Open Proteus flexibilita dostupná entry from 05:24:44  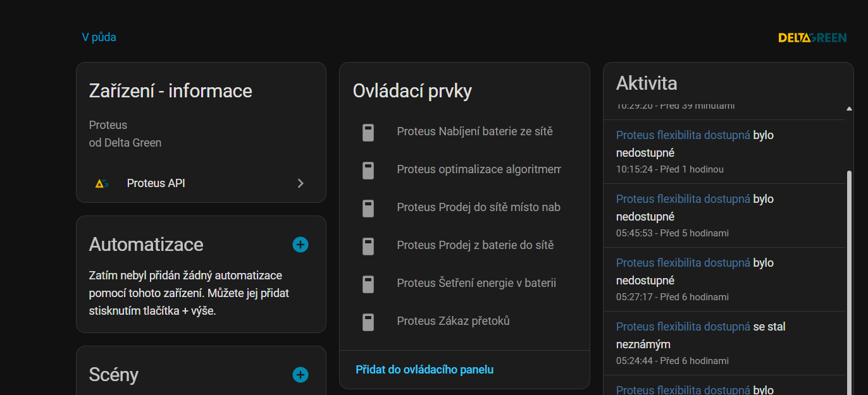tap(683, 327)
